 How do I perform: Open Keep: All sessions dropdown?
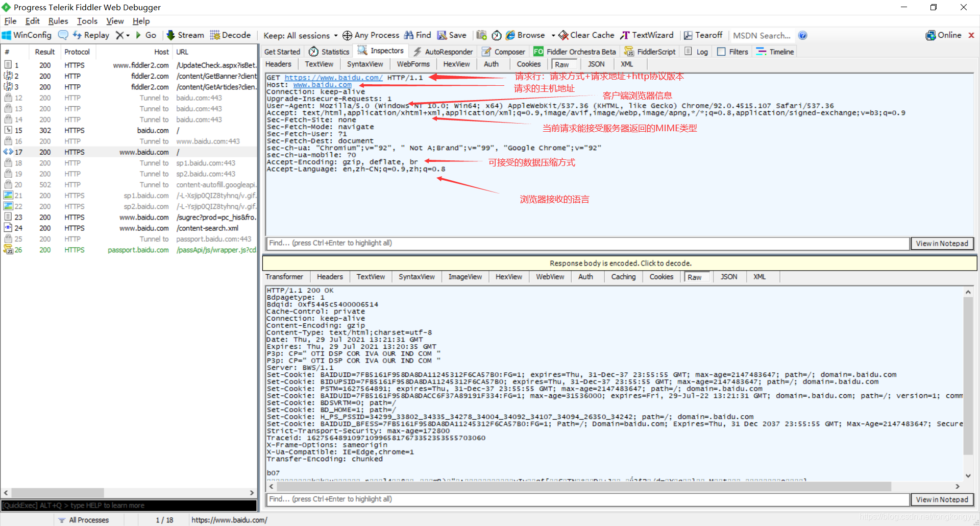pyautogui.click(x=301, y=35)
